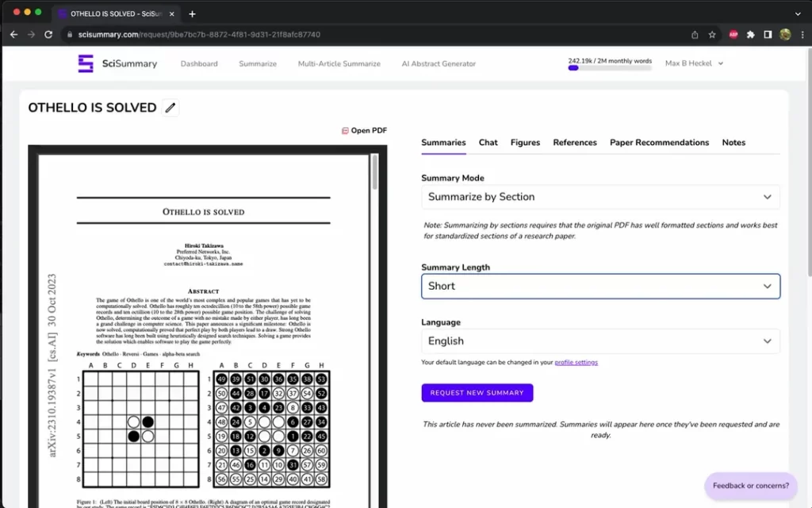The image size is (812, 508).
Task: Select the Chat tab
Action: click(x=488, y=142)
